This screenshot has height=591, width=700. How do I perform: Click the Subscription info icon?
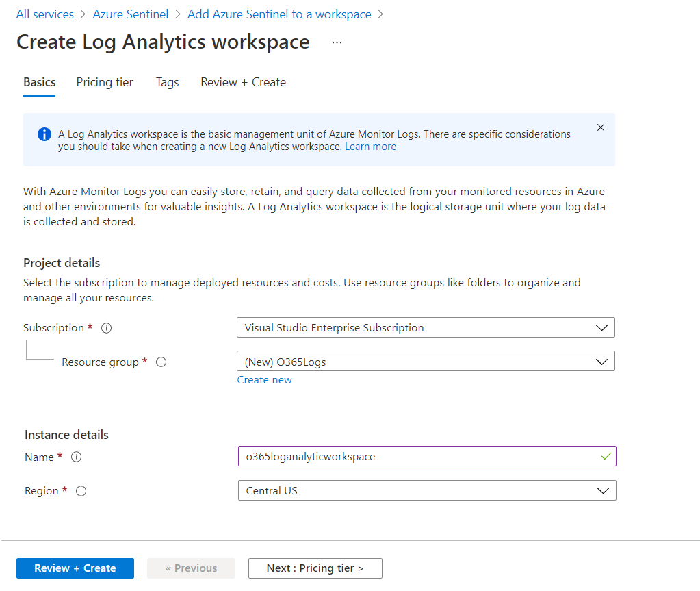pos(106,328)
